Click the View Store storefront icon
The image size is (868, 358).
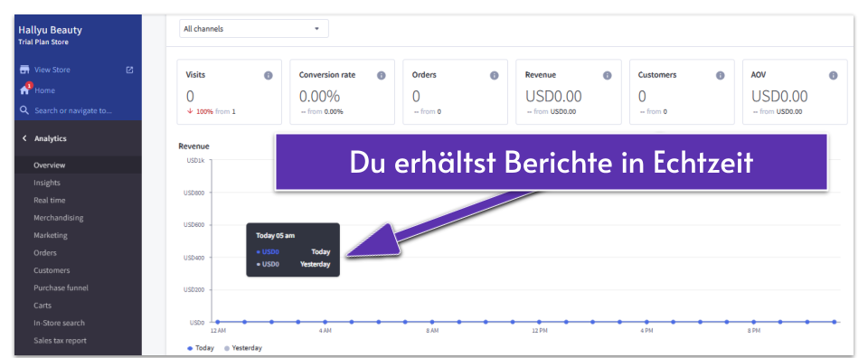pos(24,70)
